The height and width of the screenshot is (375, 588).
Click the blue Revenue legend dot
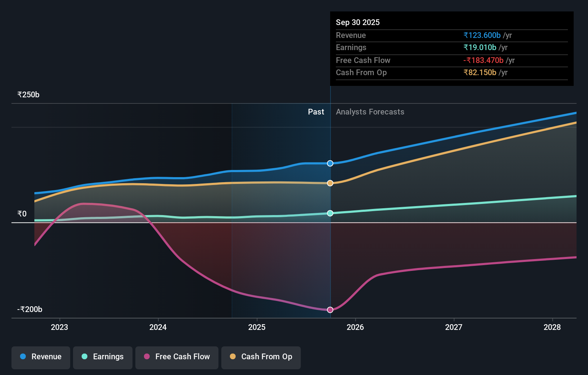(x=23, y=357)
